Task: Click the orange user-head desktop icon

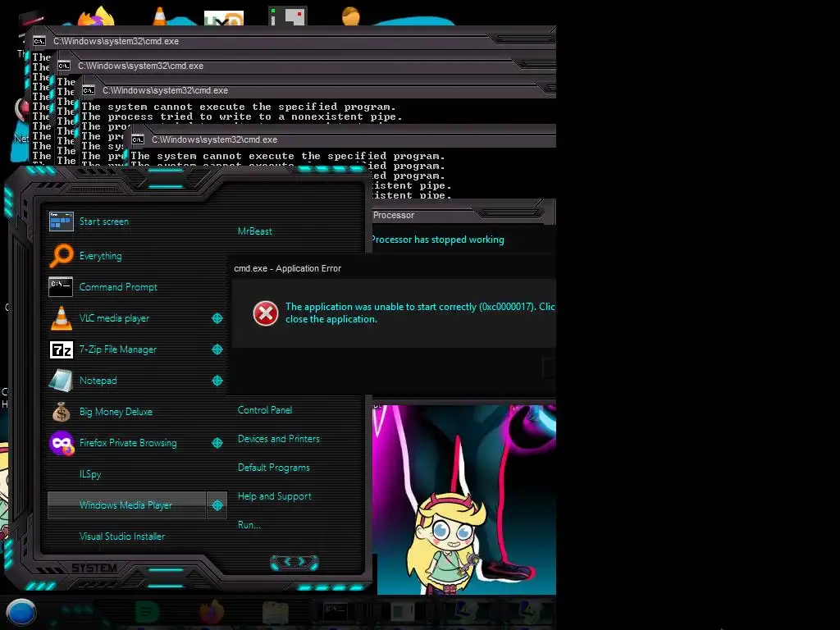Action: pyautogui.click(x=350, y=16)
